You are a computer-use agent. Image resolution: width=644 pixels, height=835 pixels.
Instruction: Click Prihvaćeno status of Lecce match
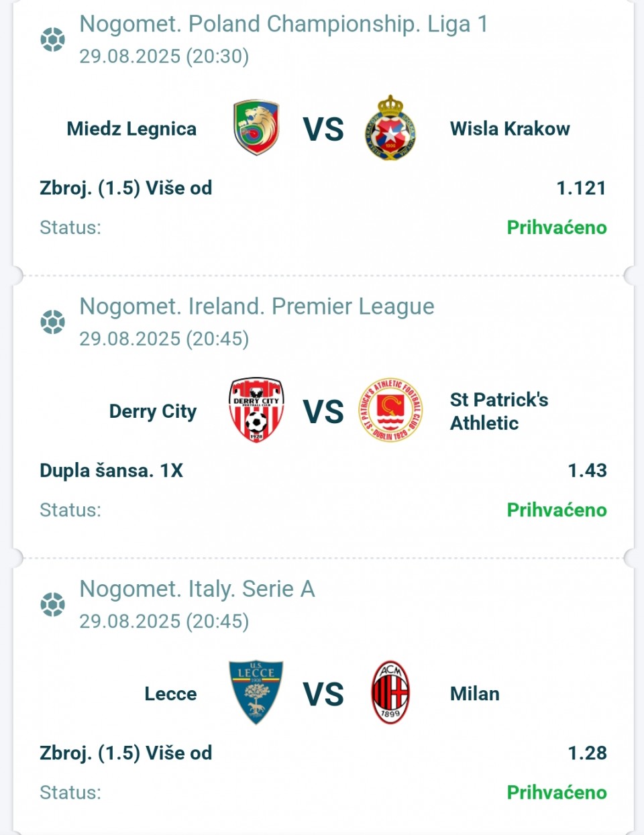click(x=557, y=792)
